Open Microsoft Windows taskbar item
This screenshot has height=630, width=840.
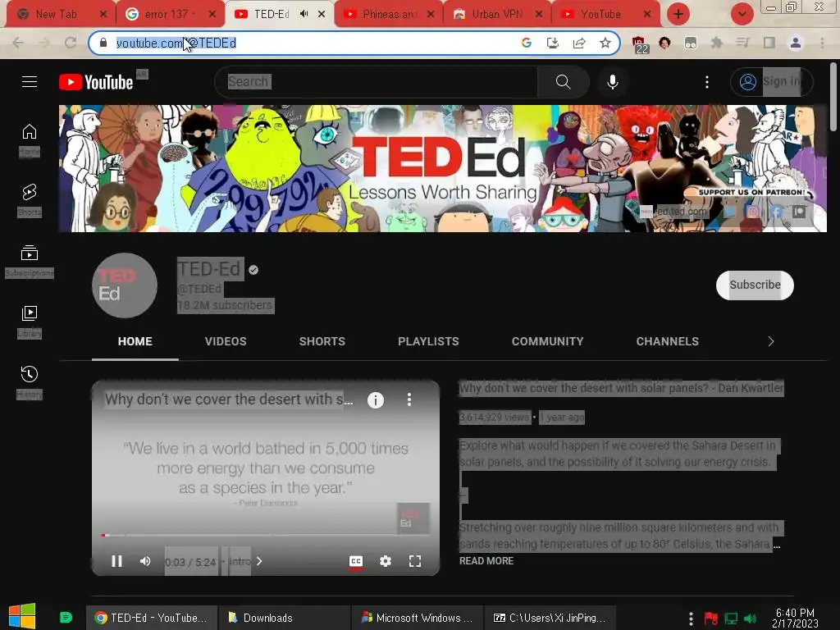tap(417, 618)
